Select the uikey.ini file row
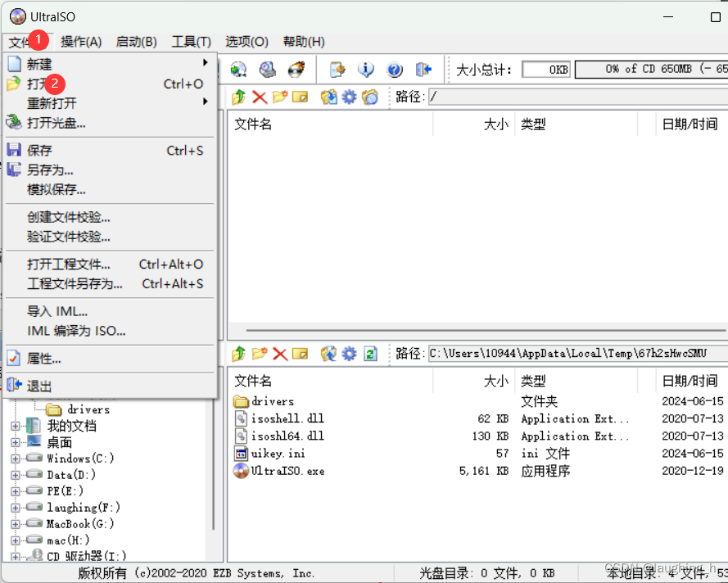 tap(478, 454)
